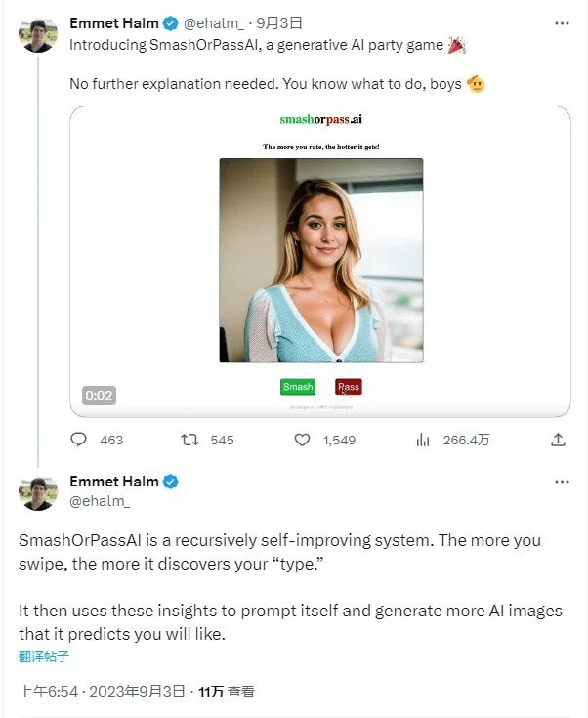Click verified badge on second post
The width and height of the screenshot is (588, 718).
tap(170, 482)
